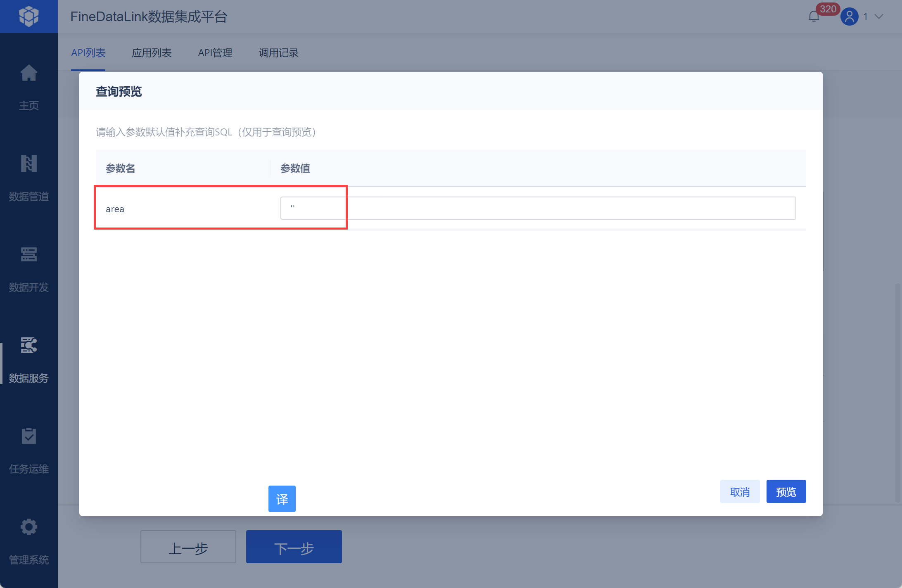
Task: Click the FineDataLink logo icon
Action: (28, 17)
